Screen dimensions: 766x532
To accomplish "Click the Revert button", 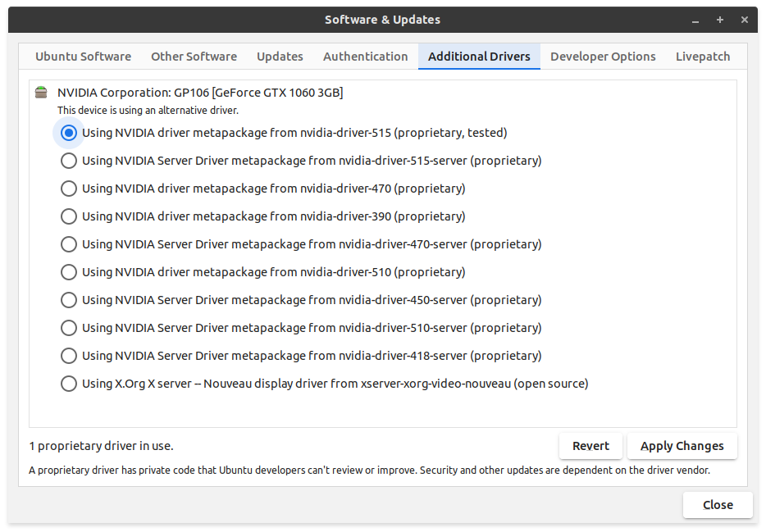I will click(x=590, y=446).
